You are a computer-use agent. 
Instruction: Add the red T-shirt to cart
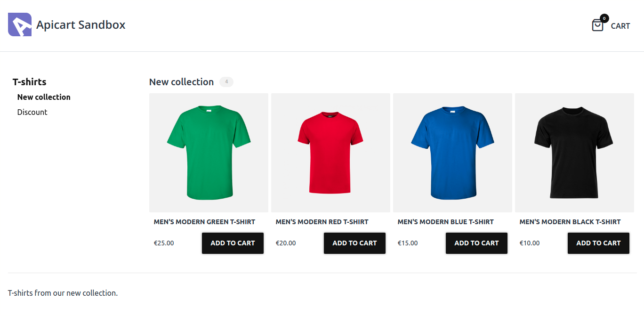[354, 243]
